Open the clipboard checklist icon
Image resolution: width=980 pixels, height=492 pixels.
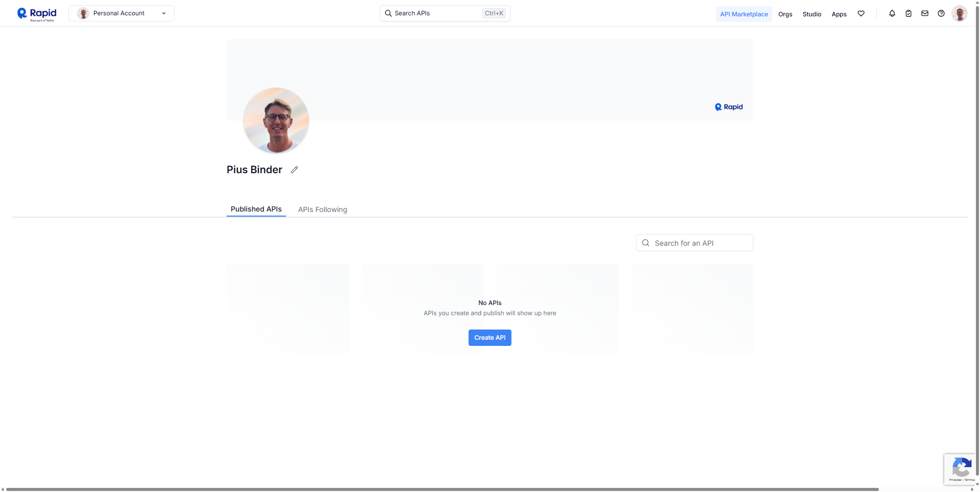click(909, 14)
